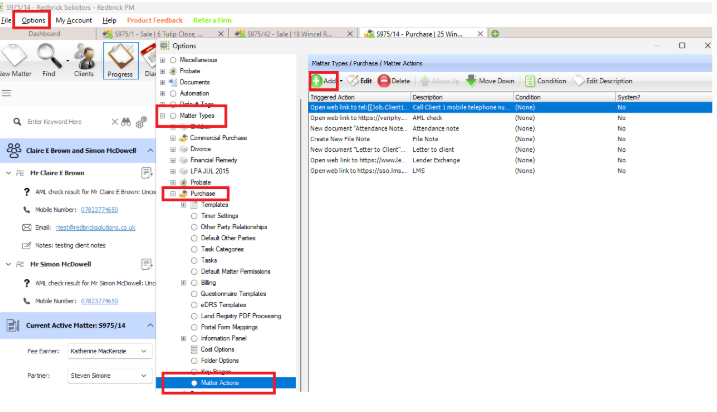Open the Add button dropdown arrow
This screenshot has height=412, width=717.
(341, 81)
